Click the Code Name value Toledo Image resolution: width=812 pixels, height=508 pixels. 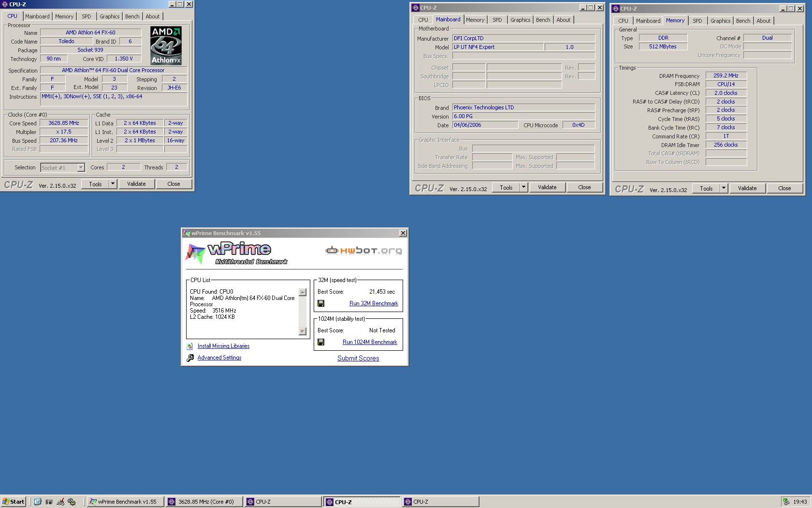(66, 41)
